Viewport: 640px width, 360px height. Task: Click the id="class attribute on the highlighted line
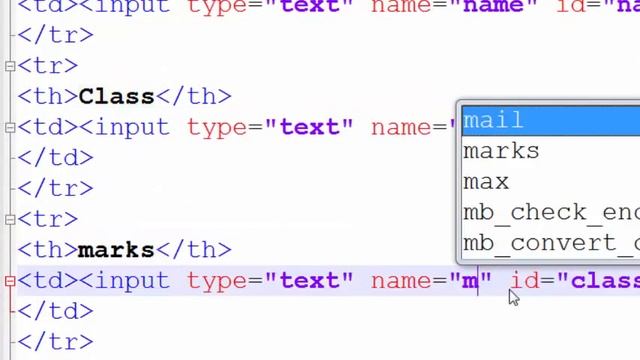point(575,281)
